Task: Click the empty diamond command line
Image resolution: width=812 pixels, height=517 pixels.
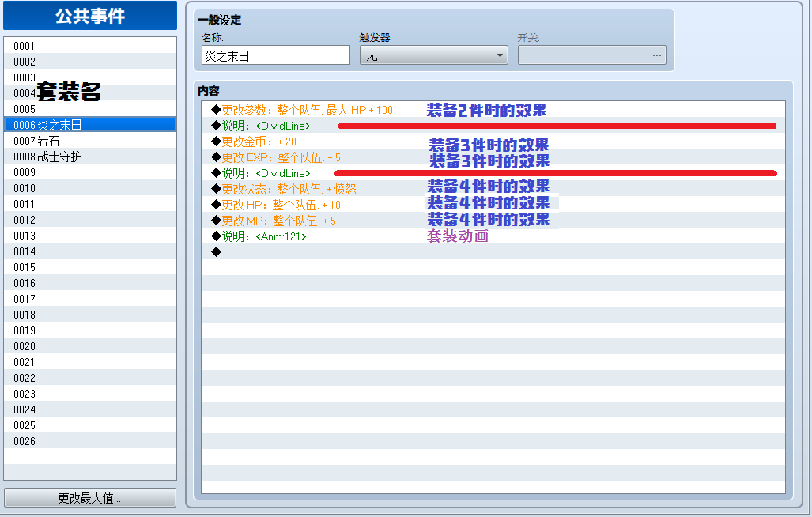Action: pyautogui.click(x=493, y=252)
